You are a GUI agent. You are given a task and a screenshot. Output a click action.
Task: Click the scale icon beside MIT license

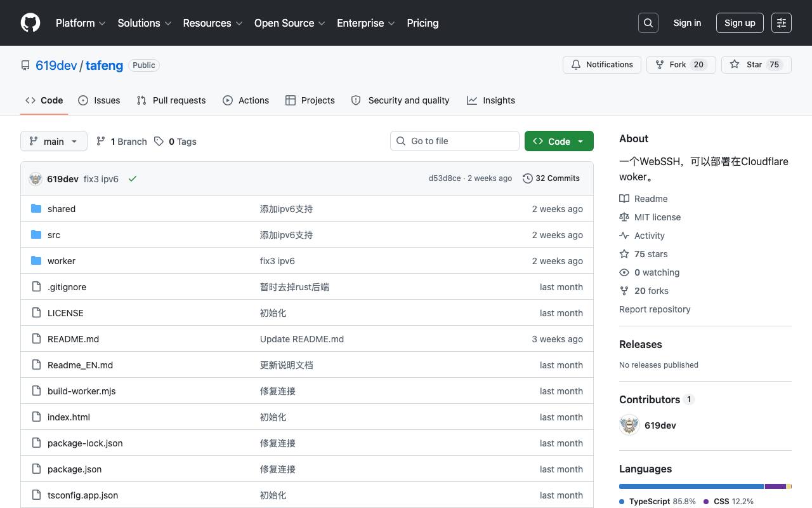624,217
